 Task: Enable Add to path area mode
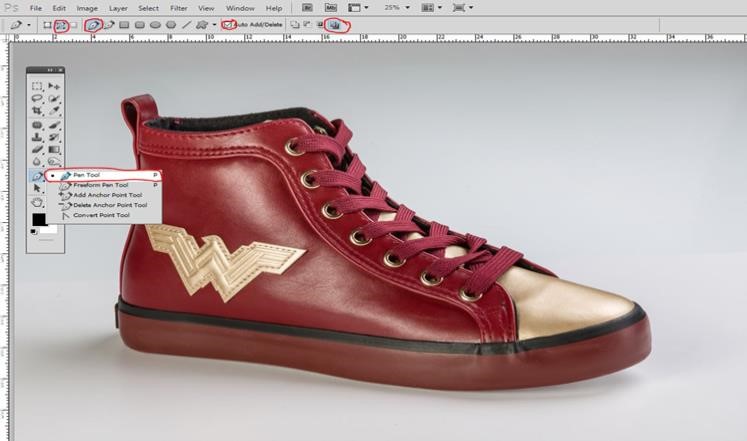pyautogui.click(x=295, y=25)
